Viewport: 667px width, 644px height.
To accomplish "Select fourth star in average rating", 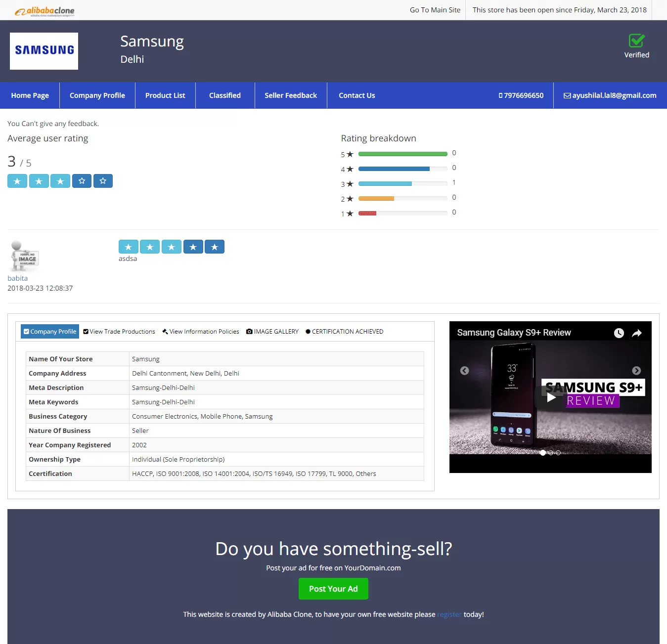I will point(82,181).
